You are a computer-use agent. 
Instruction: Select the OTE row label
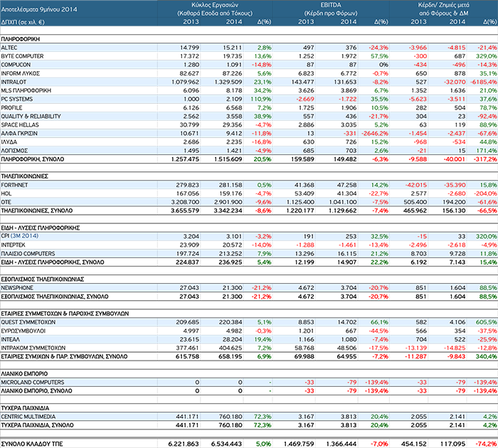(6, 202)
